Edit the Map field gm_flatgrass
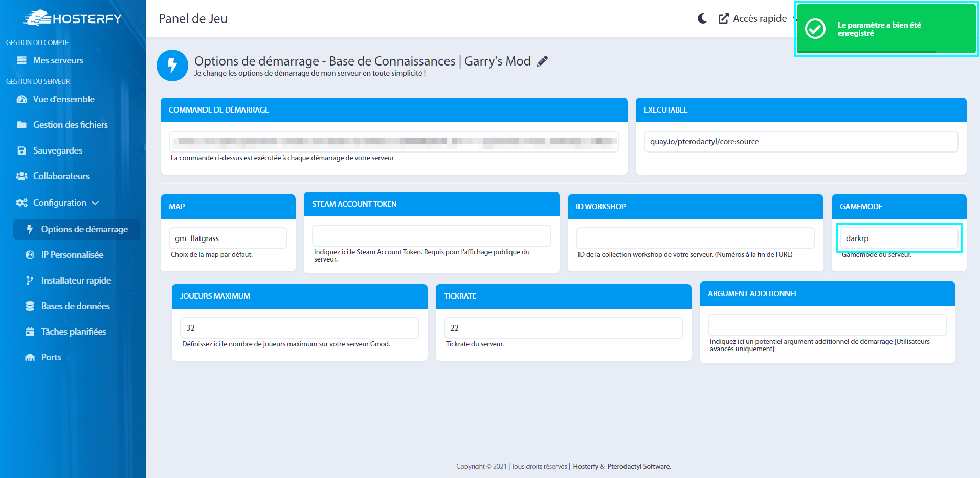The height and width of the screenshot is (478, 980). pyautogui.click(x=228, y=238)
